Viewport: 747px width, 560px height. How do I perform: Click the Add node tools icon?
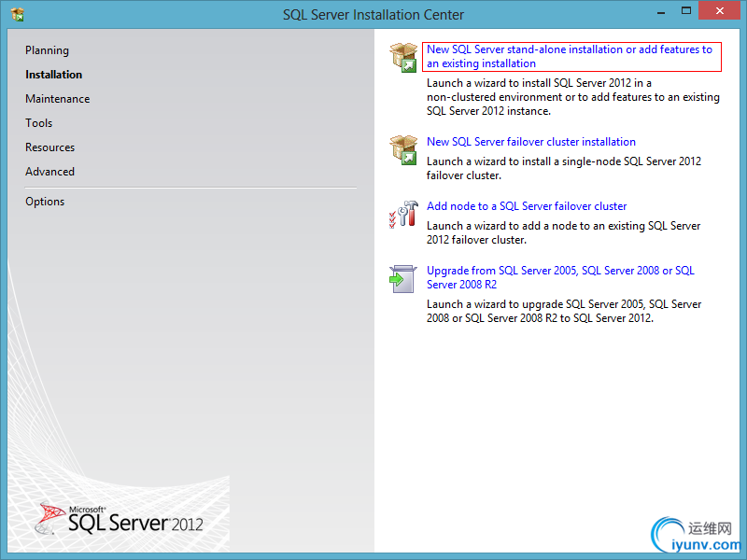tap(403, 214)
